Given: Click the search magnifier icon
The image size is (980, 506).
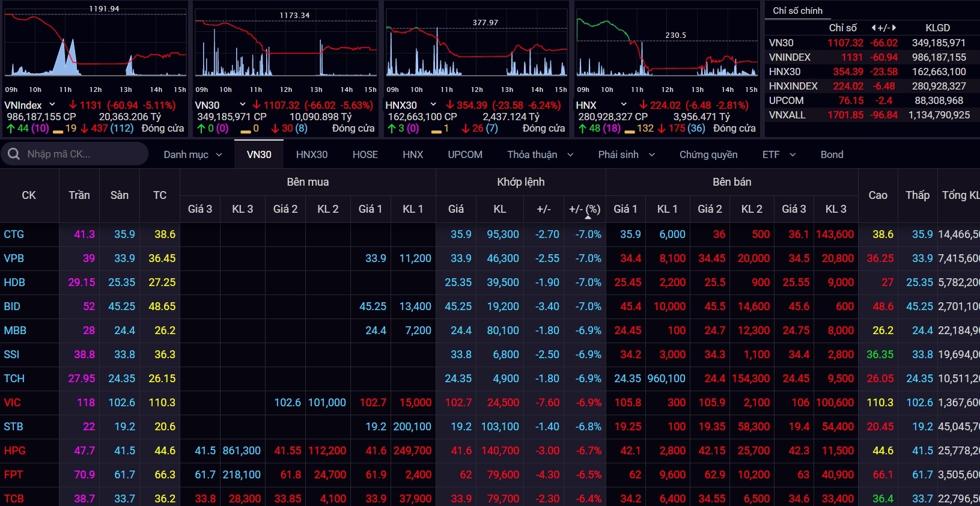Looking at the screenshot, I should [14, 154].
